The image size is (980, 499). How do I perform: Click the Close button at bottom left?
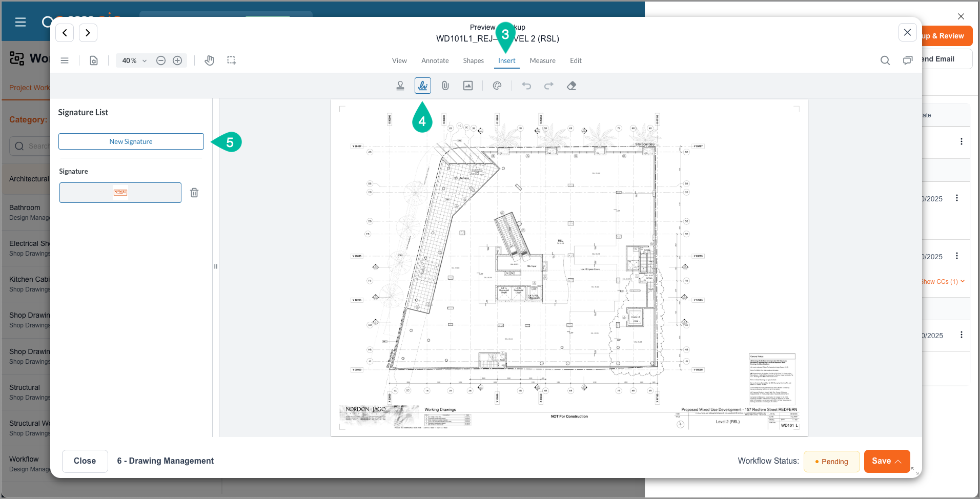pos(85,461)
